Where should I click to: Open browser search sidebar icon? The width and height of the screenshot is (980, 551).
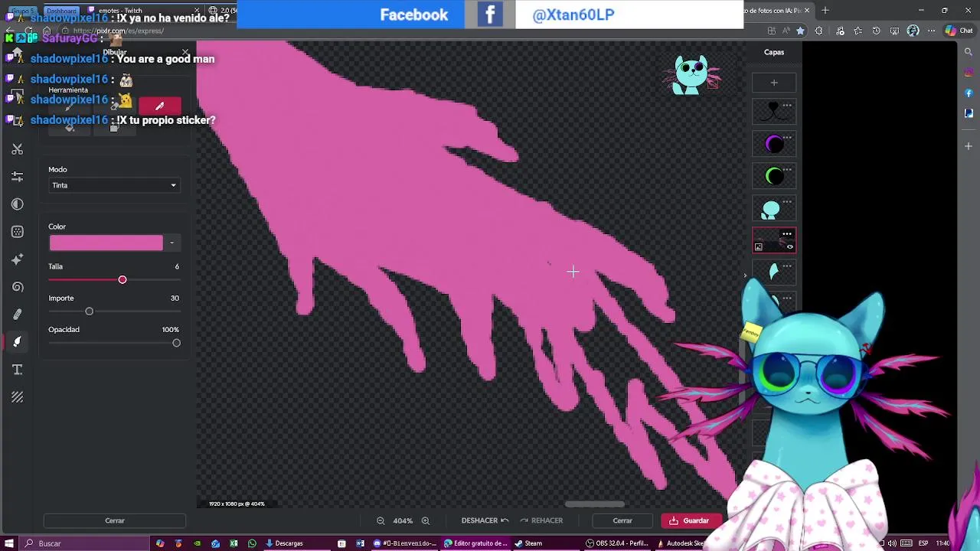tap(969, 52)
